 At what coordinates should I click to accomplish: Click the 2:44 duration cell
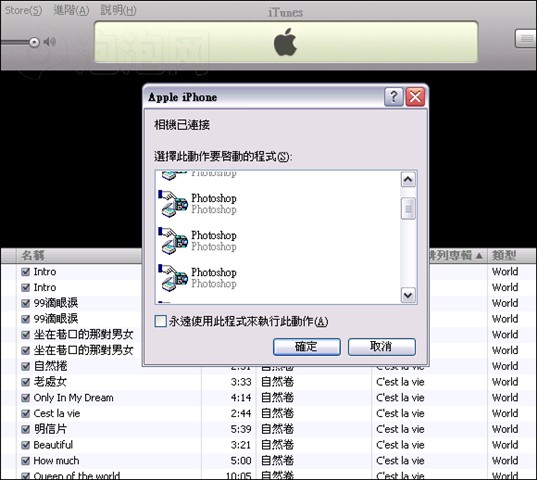[x=241, y=414]
